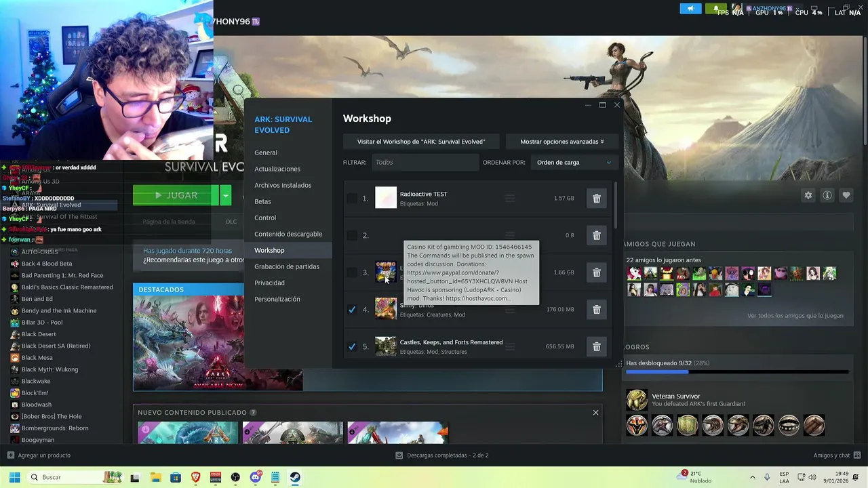Screen dimensions: 868x488
Task: Open Discord from the taskbar
Action: pyautogui.click(x=256, y=477)
